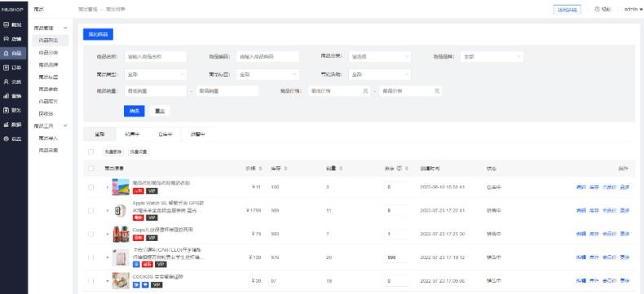Open bar-chart 营销 icon in the sidebar
Image resolution: width=644 pixels, height=294 pixels.
[6, 96]
